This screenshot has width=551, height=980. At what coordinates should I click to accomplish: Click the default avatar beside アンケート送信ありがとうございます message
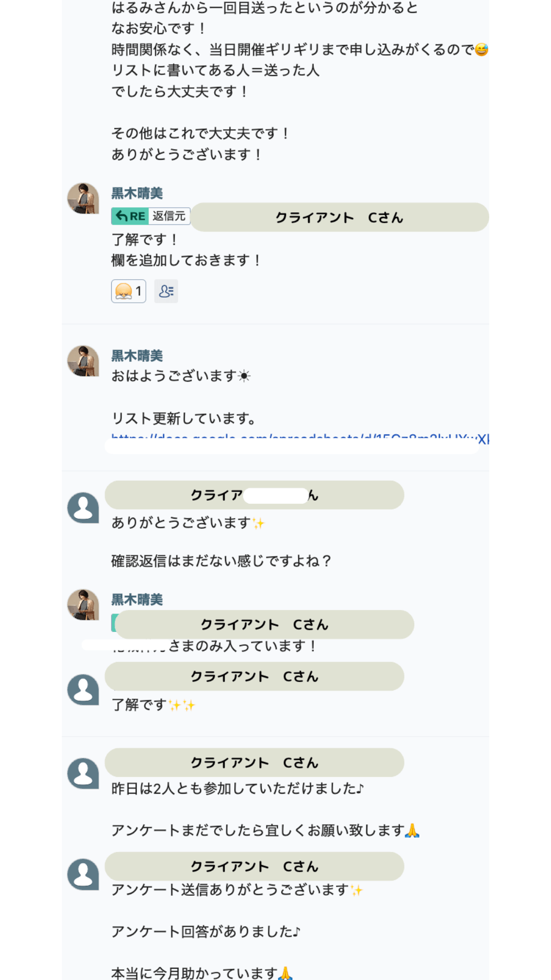coord(83,874)
